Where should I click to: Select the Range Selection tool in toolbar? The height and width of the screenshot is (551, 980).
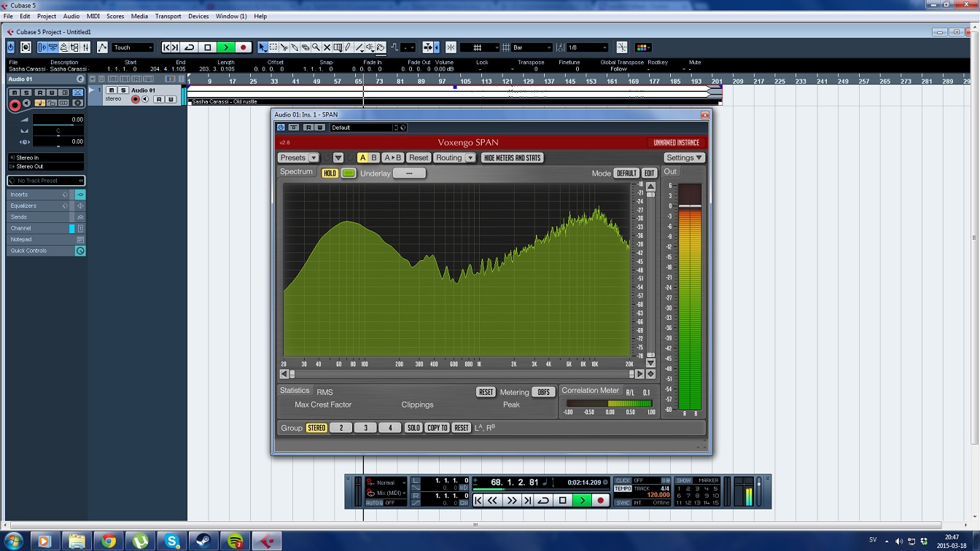pos(273,47)
